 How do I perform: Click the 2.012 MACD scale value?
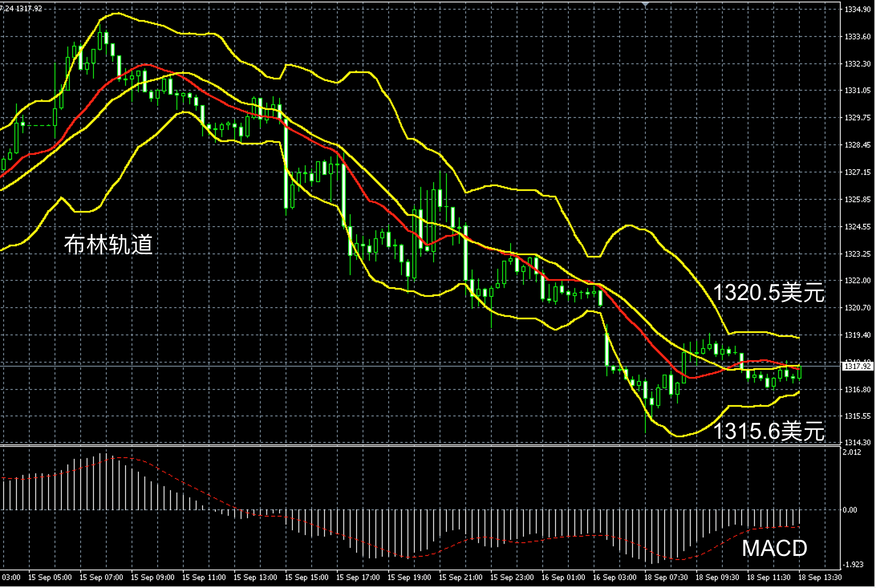point(852,452)
